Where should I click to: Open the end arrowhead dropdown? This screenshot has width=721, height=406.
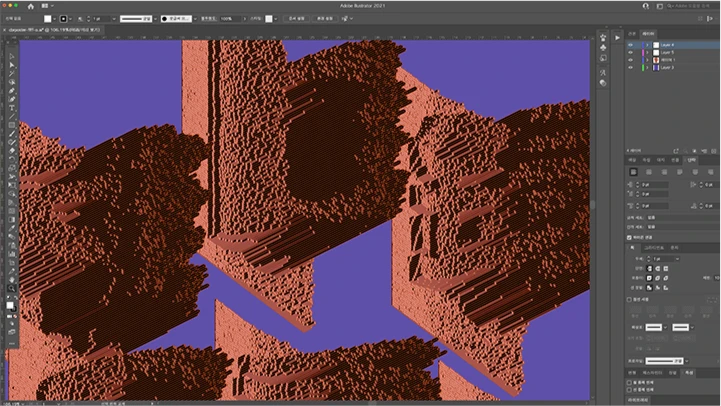692,327
